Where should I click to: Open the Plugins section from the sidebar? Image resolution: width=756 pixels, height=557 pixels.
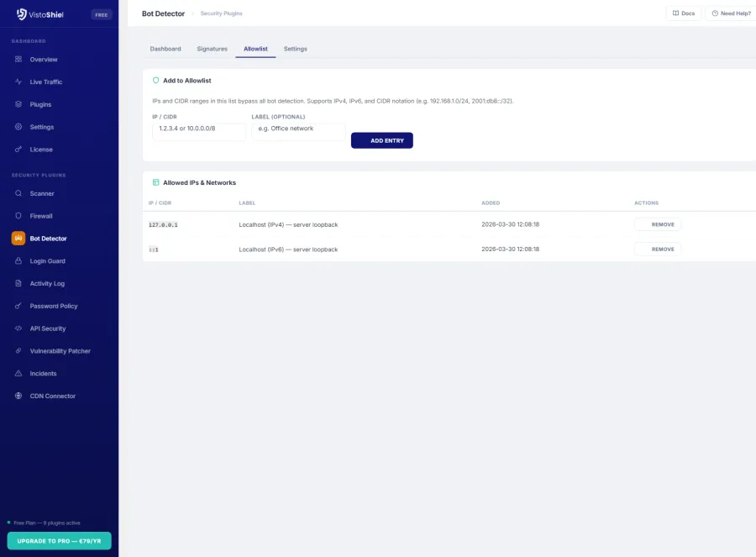(18, 104)
